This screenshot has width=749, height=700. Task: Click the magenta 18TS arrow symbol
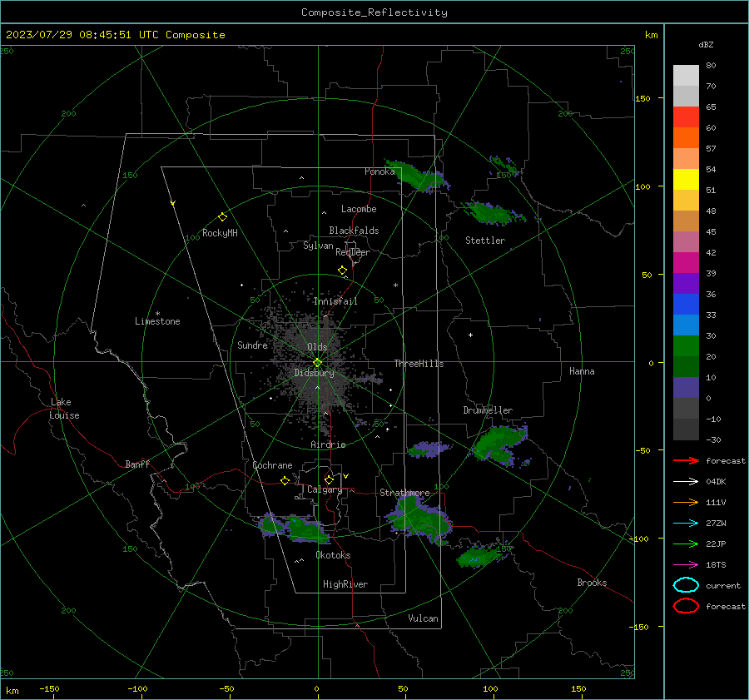[x=686, y=565]
